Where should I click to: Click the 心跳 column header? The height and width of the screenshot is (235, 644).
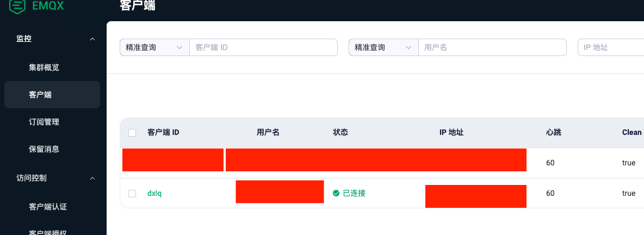point(554,132)
